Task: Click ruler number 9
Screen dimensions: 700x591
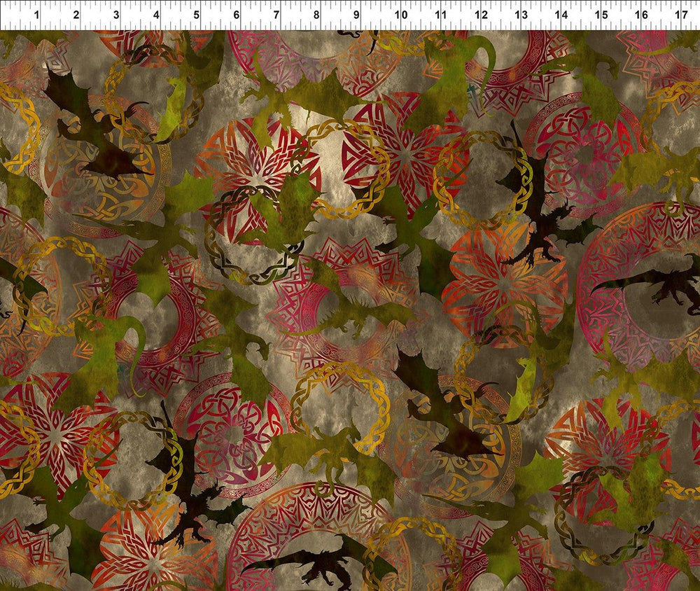Action: pyautogui.click(x=357, y=14)
